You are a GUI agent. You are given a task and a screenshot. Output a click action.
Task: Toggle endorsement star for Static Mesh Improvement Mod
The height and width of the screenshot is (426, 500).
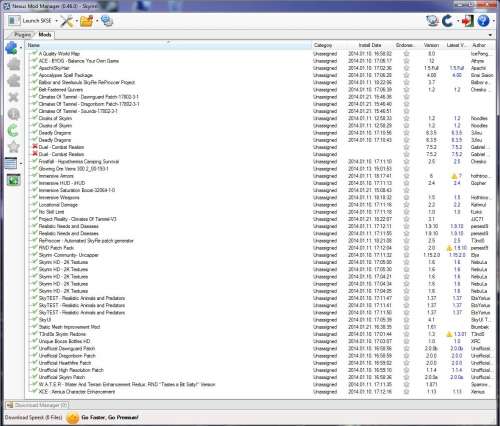[406, 327]
